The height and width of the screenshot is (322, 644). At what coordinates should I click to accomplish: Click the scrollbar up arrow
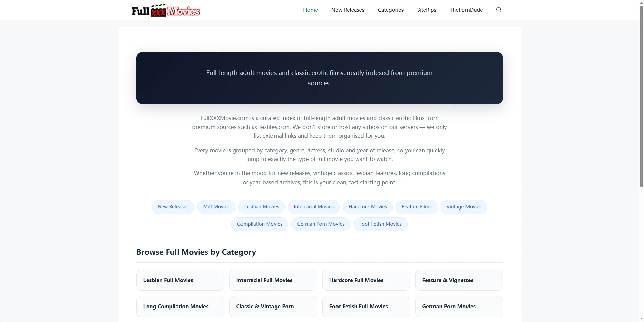pos(641,3)
